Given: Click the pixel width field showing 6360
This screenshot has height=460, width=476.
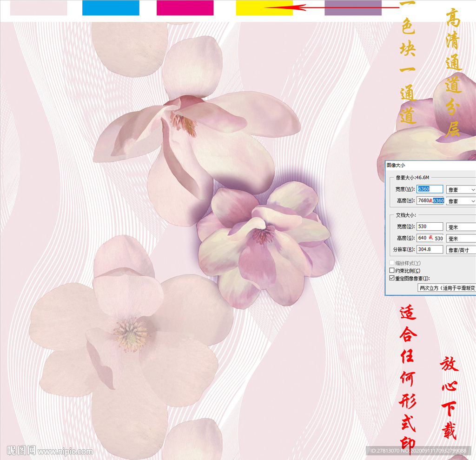Looking at the screenshot, I should click(x=430, y=189).
